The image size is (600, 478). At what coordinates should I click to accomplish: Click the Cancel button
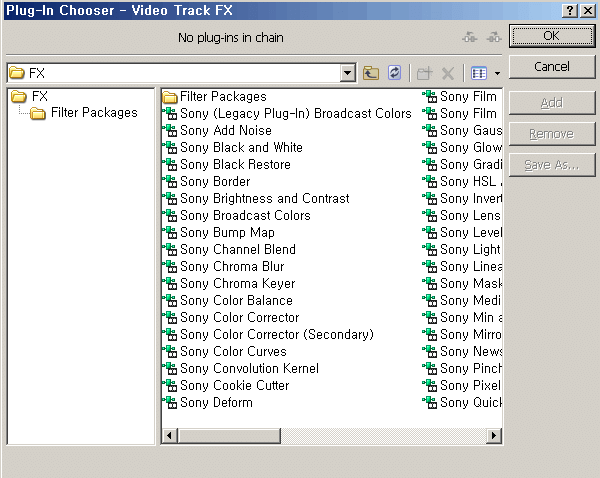tap(552, 67)
